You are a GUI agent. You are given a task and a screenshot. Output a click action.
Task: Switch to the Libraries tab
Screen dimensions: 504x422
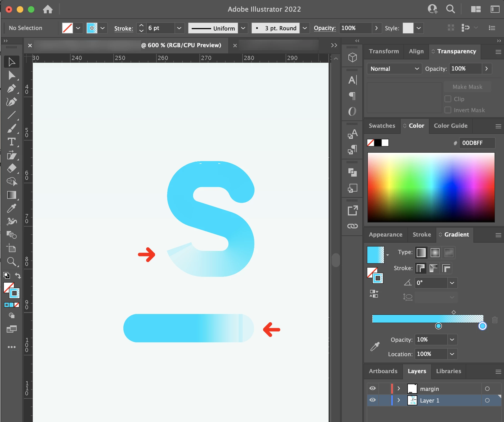point(448,371)
